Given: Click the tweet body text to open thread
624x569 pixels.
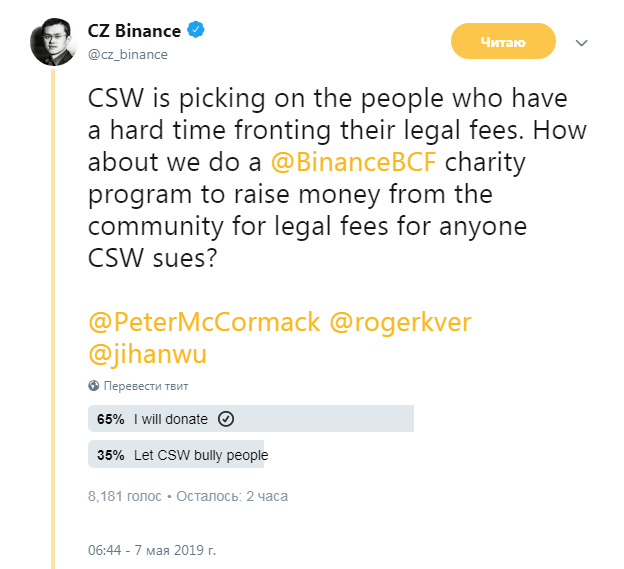Looking at the screenshot, I should point(337,178).
